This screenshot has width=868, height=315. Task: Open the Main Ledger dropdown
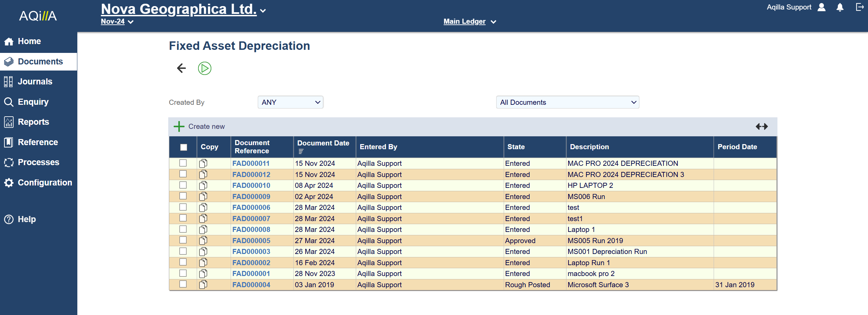pyautogui.click(x=469, y=21)
